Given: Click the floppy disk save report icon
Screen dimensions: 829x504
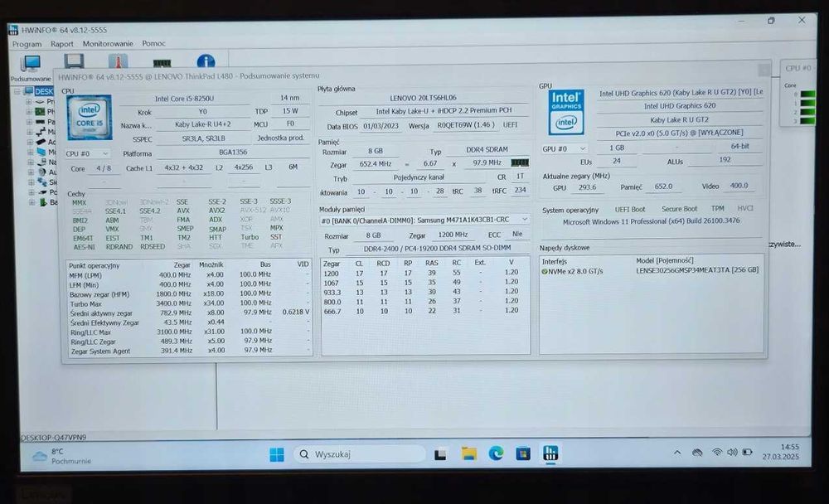Looking at the screenshot, I should coord(74,62).
